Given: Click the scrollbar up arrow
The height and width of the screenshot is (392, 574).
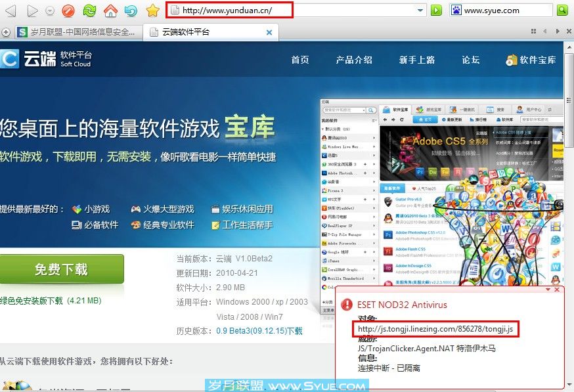Looking at the screenshot, I should click(x=569, y=47).
